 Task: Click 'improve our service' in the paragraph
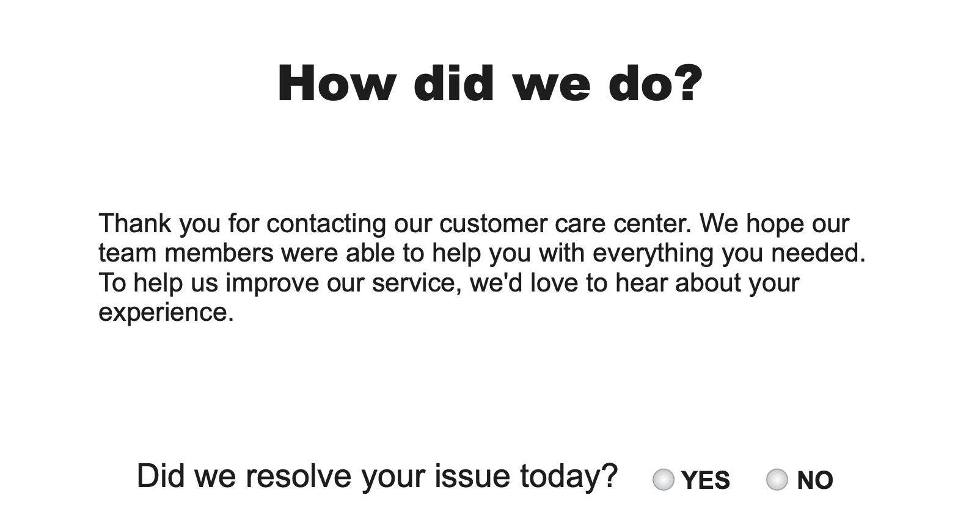click(x=342, y=283)
